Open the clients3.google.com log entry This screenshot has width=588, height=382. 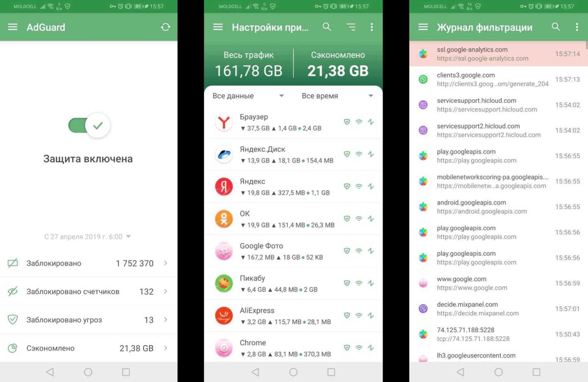499,79
